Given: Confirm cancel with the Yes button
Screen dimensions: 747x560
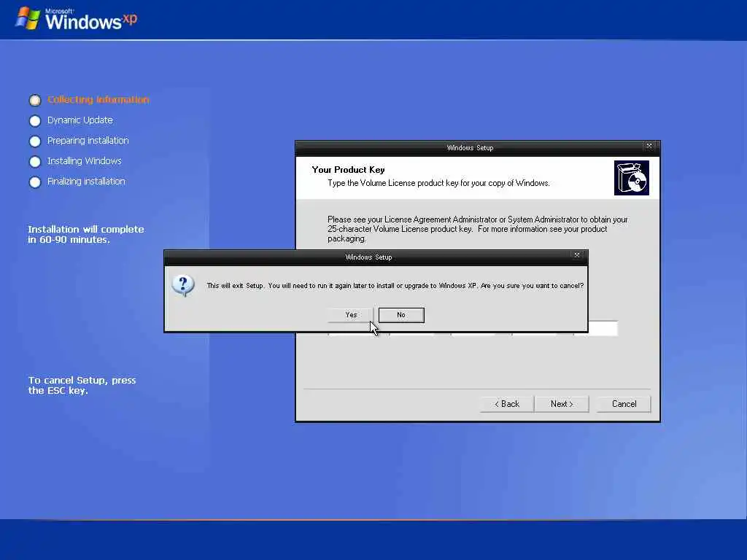Looking at the screenshot, I should 351,315.
